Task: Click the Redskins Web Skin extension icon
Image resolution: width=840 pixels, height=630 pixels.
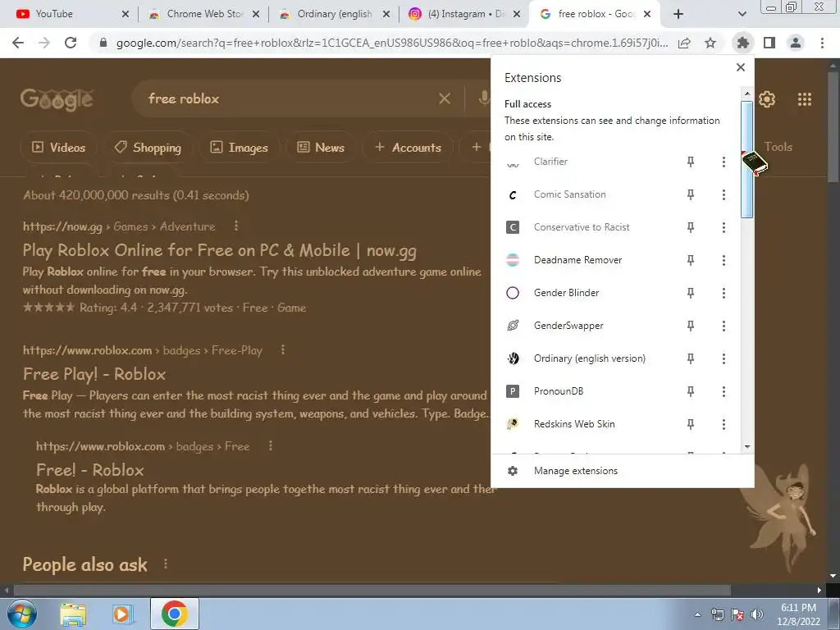Action: pos(513,424)
